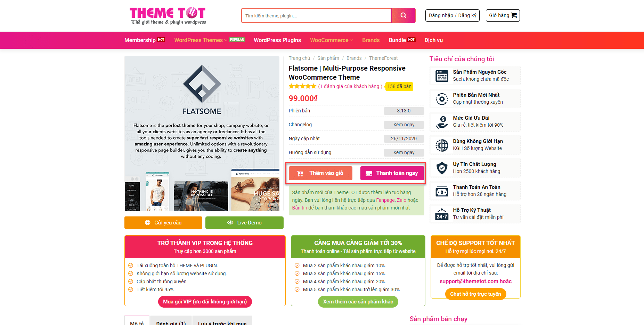Click the Phiên Bản Mới Nhất gear icon
This screenshot has width=644, height=325.
click(442, 99)
